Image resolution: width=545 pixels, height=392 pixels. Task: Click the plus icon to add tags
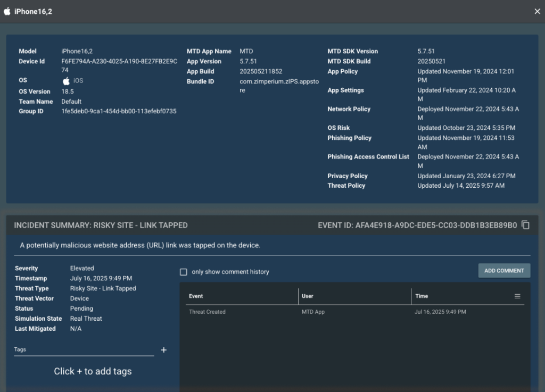(164, 350)
